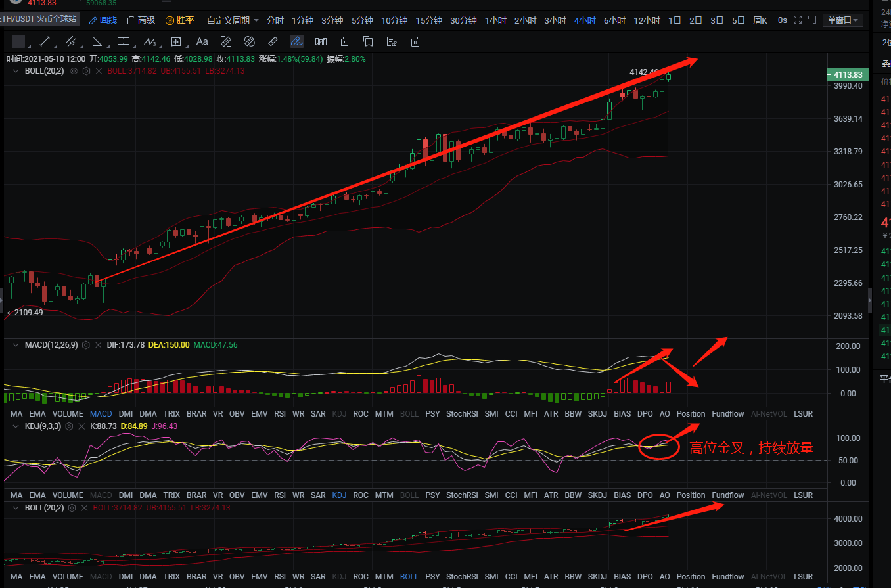Open the 胜率 win rate option
Image resolution: width=891 pixels, height=588 pixels.
pos(180,20)
